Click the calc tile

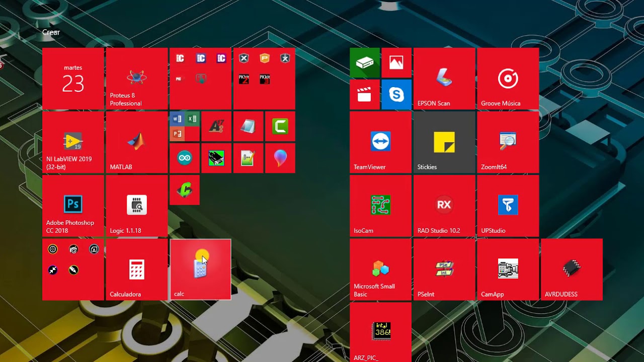[x=200, y=269]
